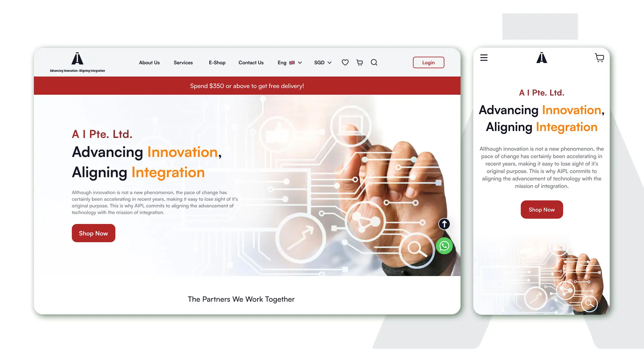Open the shopping cart icon

pos(360,62)
